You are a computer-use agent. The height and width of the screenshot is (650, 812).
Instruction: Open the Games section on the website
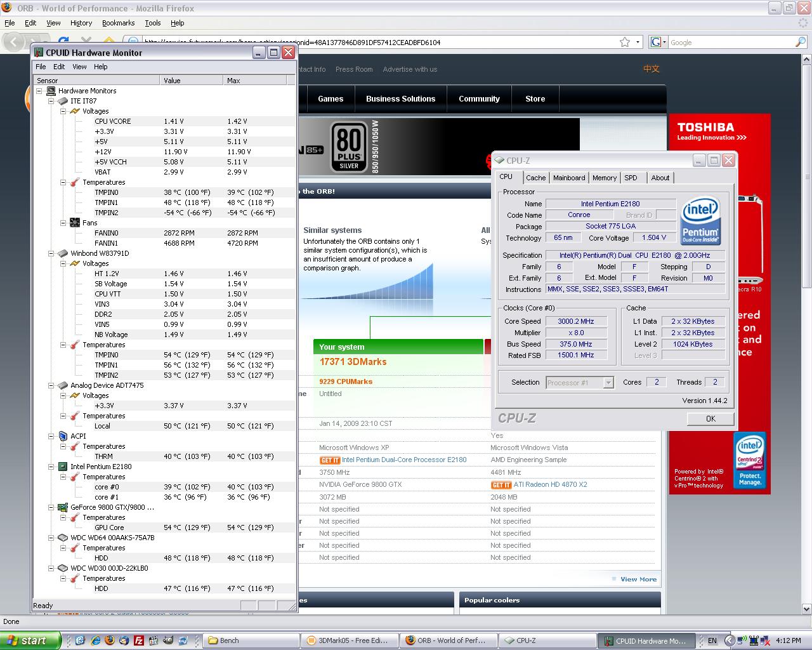click(331, 99)
